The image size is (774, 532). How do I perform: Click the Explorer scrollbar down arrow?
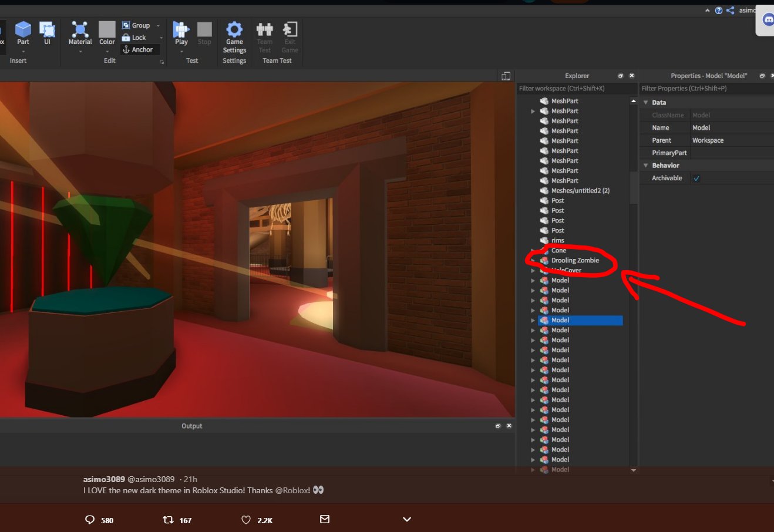click(x=633, y=470)
